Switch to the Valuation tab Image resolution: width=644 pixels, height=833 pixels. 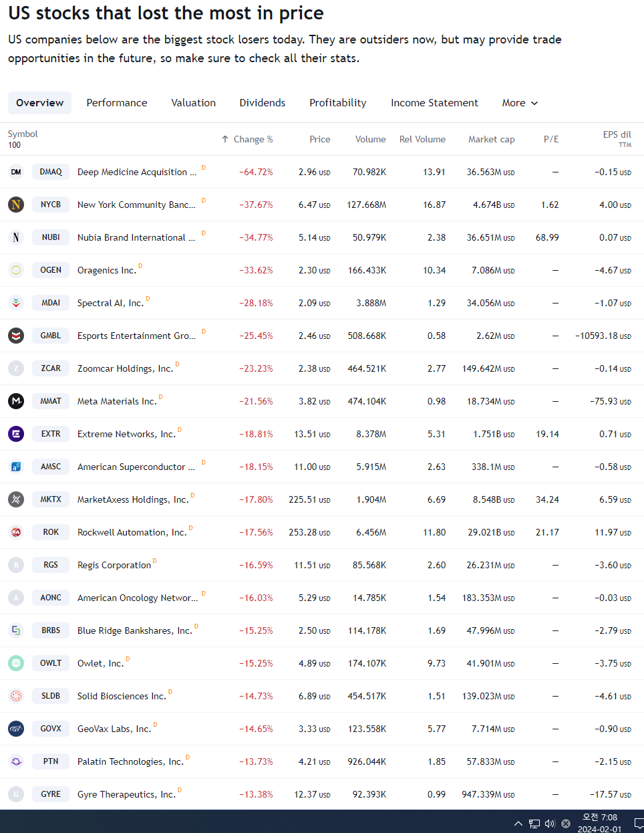194,103
